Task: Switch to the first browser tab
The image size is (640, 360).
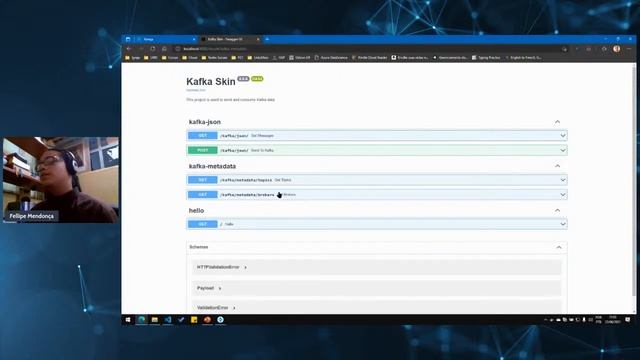Action: point(166,39)
